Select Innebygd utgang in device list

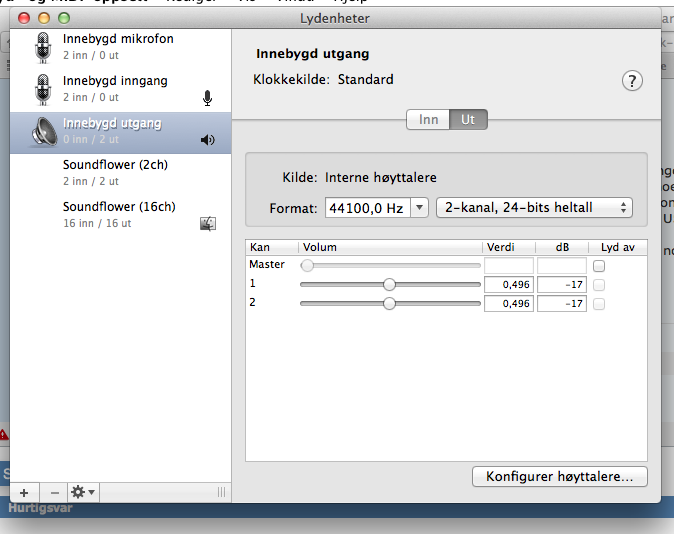pyautogui.click(x=120, y=133)
